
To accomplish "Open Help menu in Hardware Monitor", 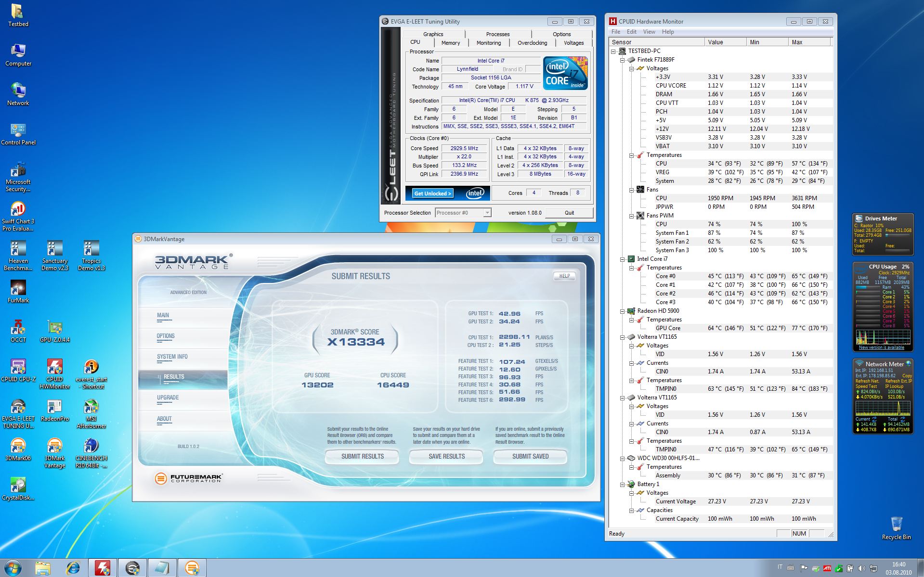I will (668, 32).
